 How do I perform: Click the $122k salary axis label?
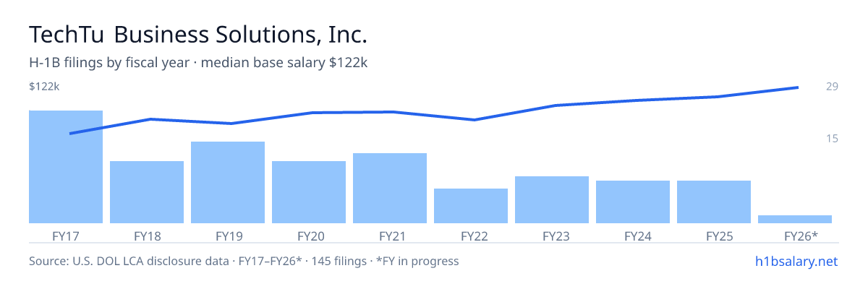click(x=43, y=87)
